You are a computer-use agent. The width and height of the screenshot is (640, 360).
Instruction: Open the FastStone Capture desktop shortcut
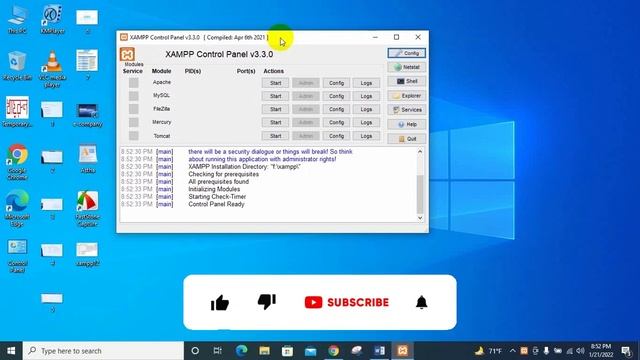coord(87,209)
